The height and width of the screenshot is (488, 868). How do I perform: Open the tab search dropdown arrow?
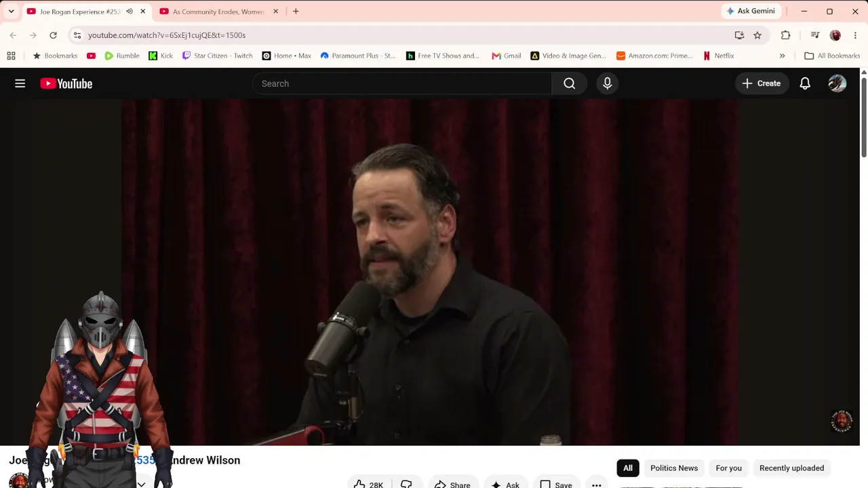(11, 12)
